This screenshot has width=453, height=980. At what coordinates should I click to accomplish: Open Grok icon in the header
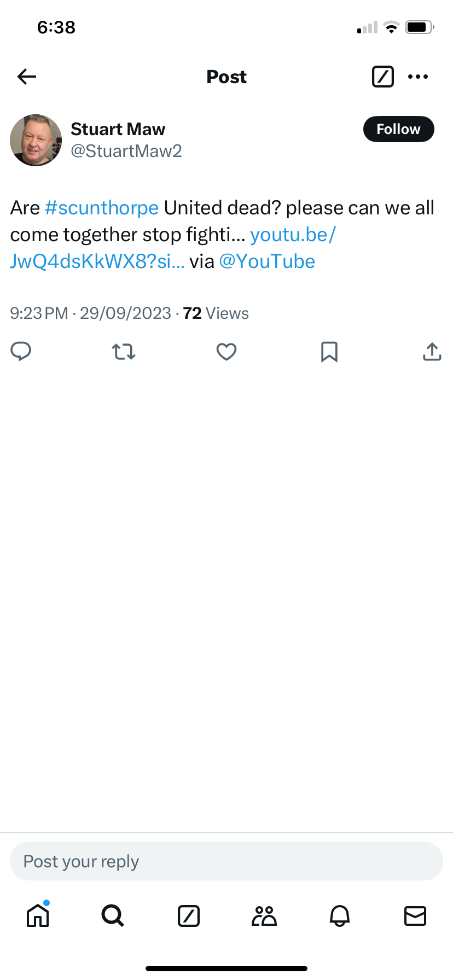tap(382, 77)
